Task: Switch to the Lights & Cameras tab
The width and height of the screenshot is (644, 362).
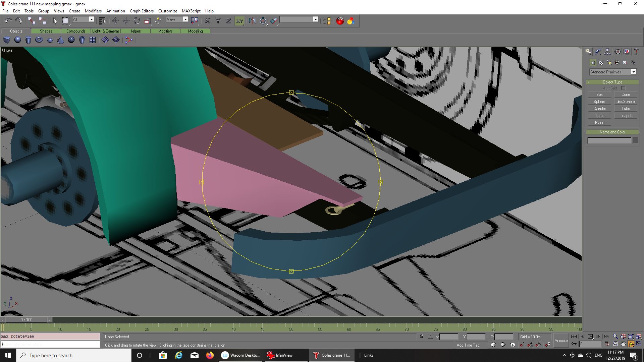Action: [x=106, y=31]
